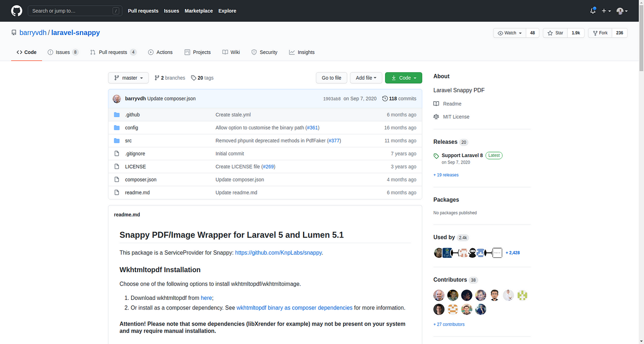Click the green pixel-pattern contributor avatar
Image resolution: width=644 pixels, height=344 pixels.
522,295
